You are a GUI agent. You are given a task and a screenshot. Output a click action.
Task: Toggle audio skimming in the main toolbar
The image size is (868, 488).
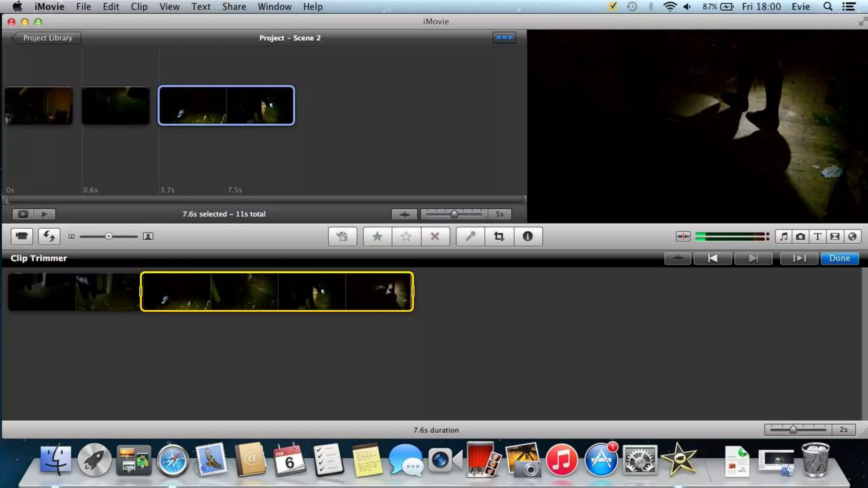pyautogui.click(x=683, y=236)
